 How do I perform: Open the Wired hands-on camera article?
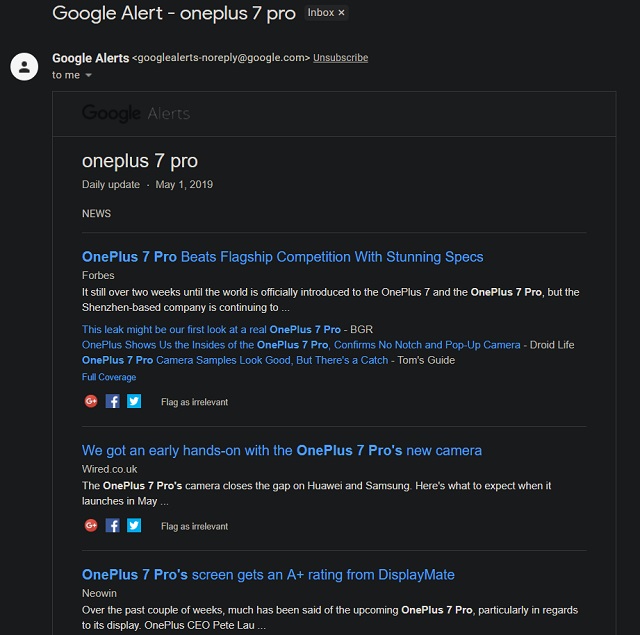pyautogui.click(x=282, y=450)
